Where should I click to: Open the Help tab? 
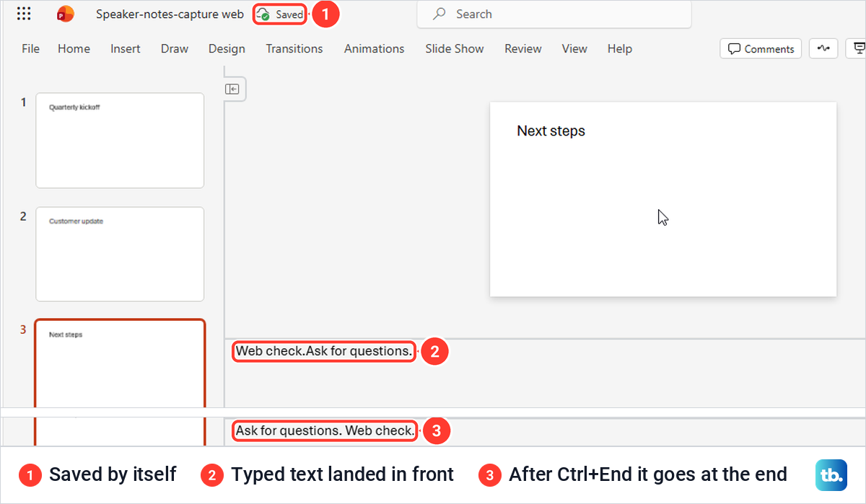pyautogui.click(x=620, y=48)
